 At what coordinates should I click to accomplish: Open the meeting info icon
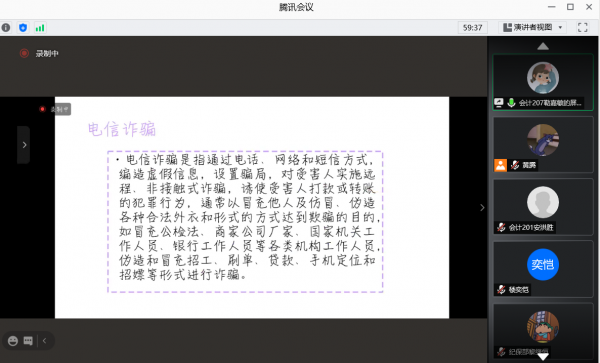click(6, 28)
